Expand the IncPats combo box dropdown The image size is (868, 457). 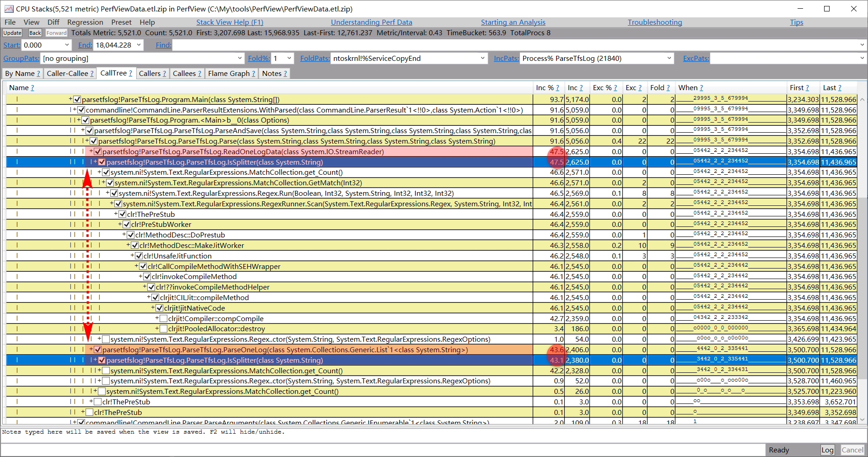669,58
